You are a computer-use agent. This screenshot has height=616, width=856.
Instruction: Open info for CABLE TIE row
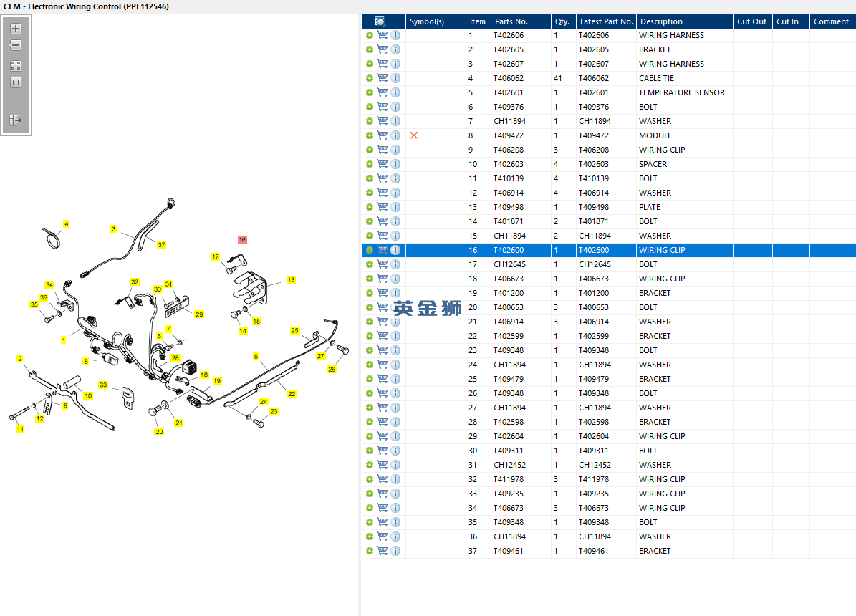coord(396,78)
